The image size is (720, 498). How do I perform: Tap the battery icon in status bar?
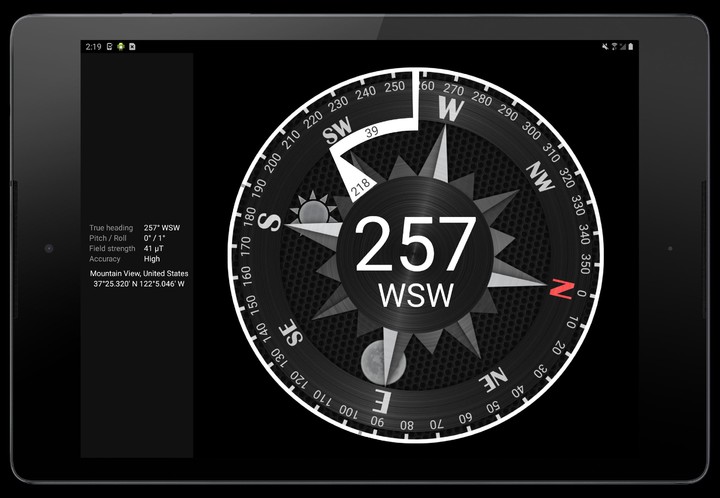click(x=631, y=46)
